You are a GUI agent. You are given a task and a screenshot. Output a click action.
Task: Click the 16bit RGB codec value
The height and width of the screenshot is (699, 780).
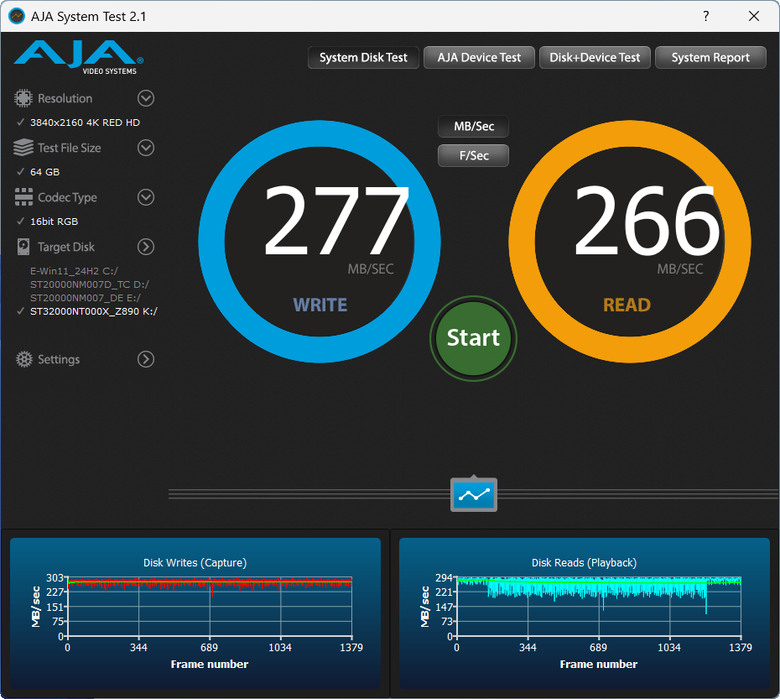(54, 221)
